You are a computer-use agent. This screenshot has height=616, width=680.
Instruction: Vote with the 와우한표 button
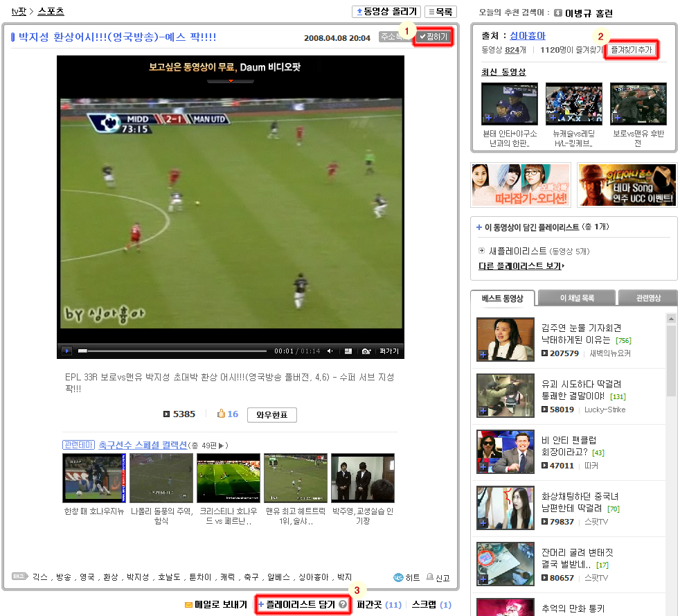tap(272, 415)
